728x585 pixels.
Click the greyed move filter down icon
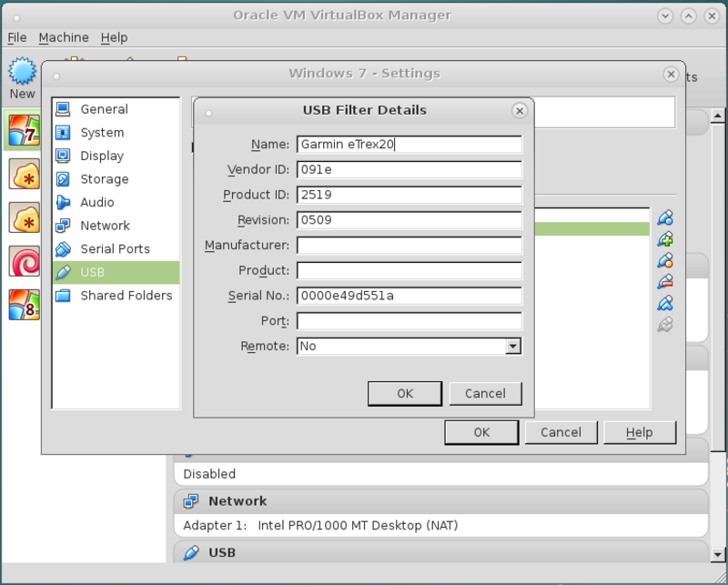(x=665, y=324)
